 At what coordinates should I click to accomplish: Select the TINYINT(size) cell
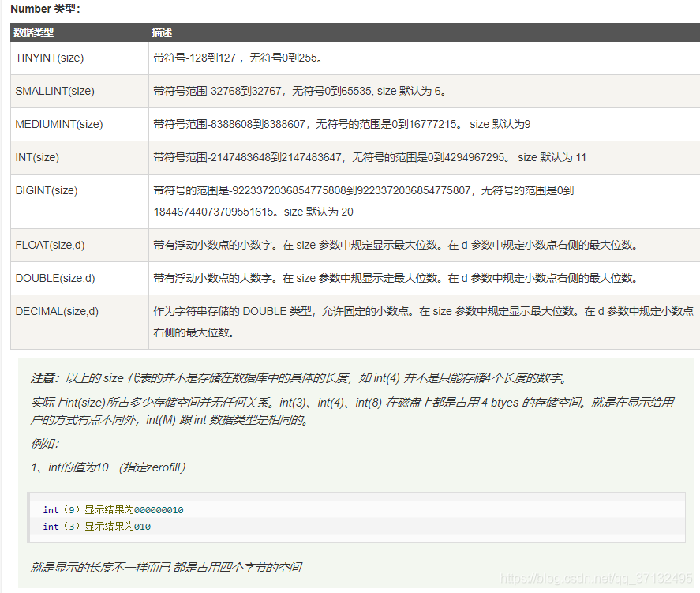tap(80, 58)
